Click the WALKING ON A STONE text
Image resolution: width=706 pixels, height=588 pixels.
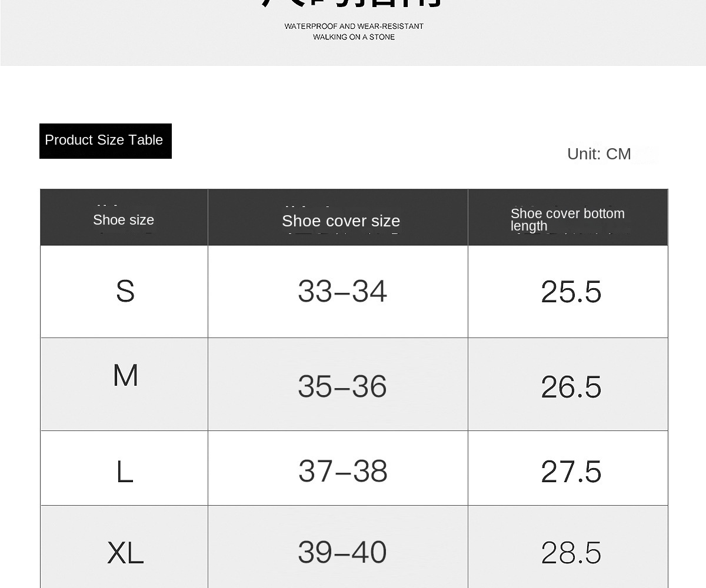(354, 37)
